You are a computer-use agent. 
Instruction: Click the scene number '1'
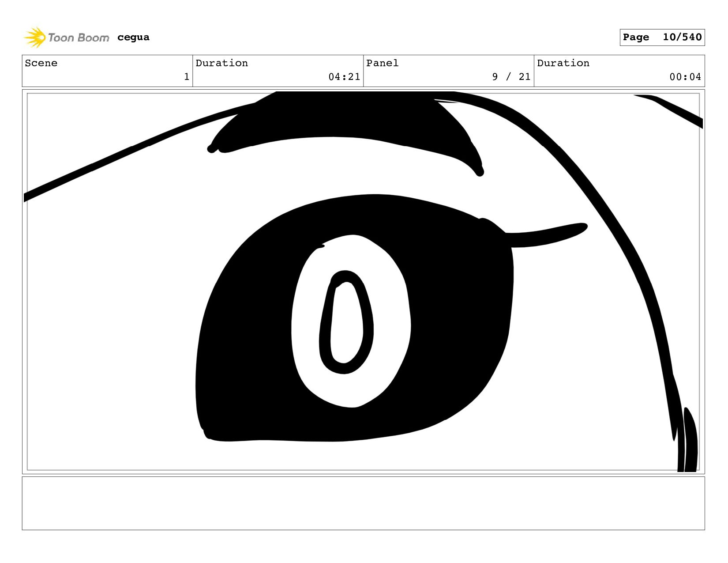[187, 77]
